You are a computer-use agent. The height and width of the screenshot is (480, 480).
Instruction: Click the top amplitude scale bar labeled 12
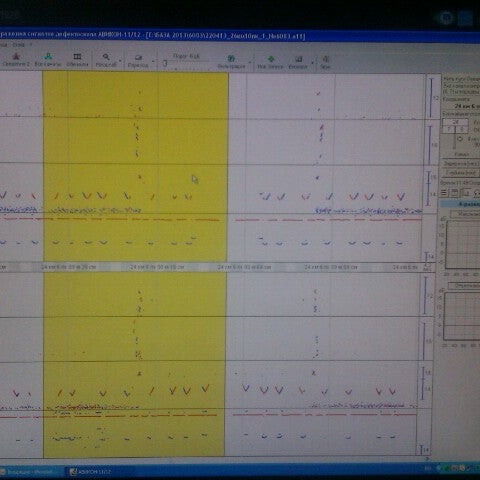click(431, 97)
